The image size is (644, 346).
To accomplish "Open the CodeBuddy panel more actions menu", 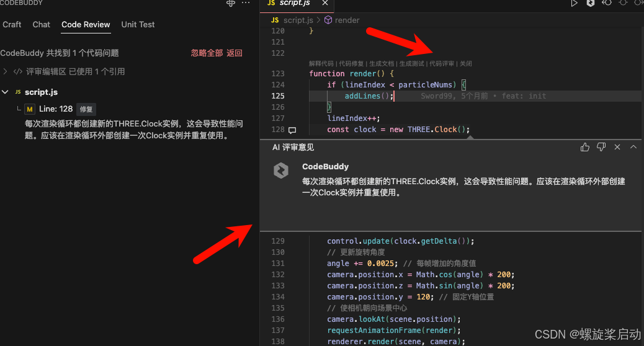I will tap(246, 3).
